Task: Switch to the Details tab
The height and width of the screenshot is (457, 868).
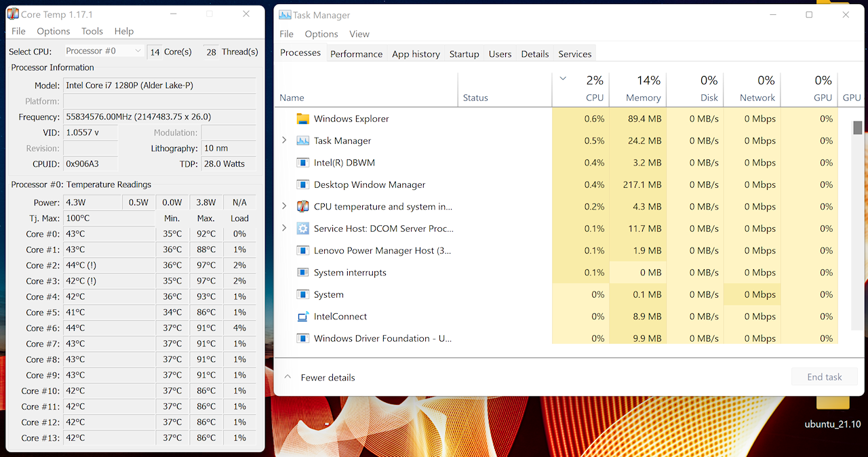Action: pyautogui.click(x=535, y=54)
